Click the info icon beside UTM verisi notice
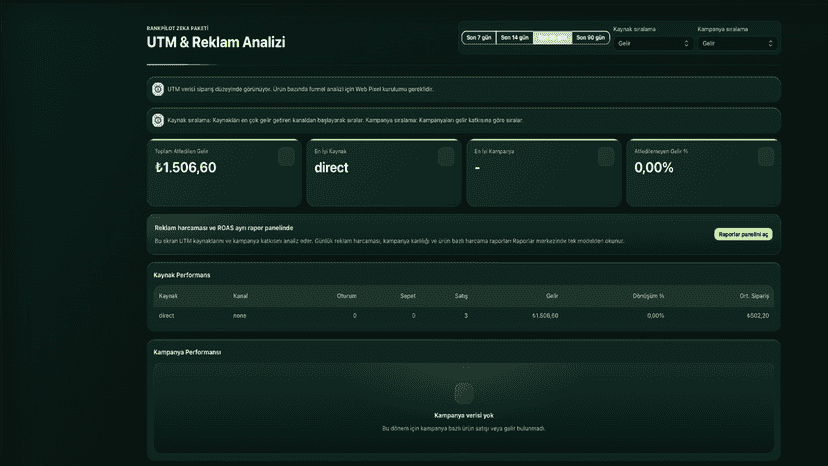The height and width of the screenshot is (466, 828). (158, 89)
